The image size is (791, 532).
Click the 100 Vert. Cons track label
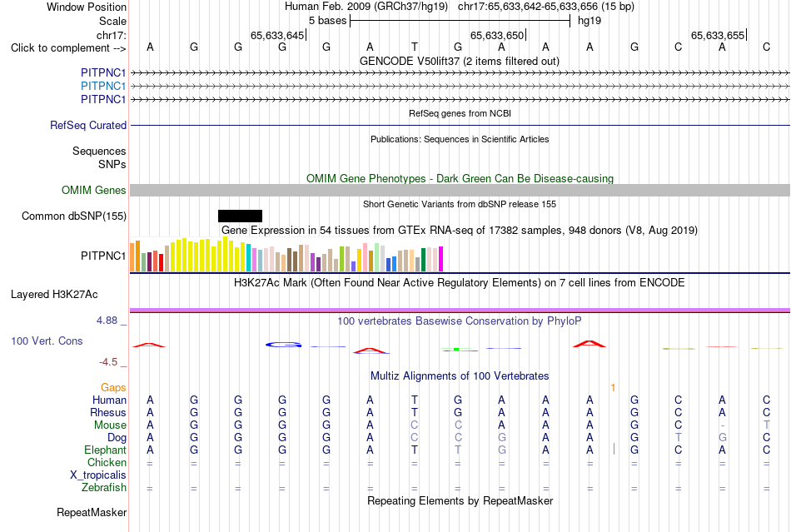pos(47,341)
